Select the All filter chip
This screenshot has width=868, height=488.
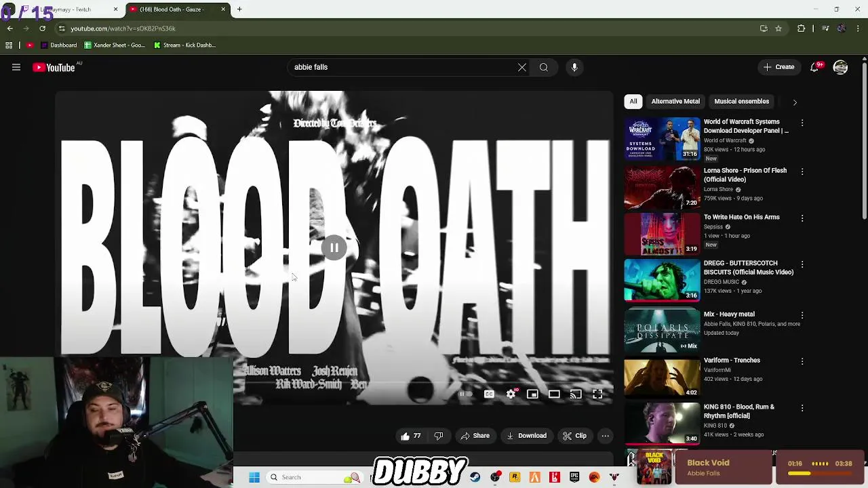pyautogui.click(x=633, y=102)
